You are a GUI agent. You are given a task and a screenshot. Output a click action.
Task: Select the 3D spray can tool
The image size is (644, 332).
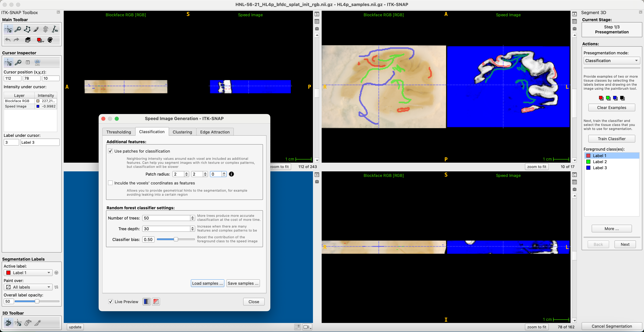click(x=28, y=323)
